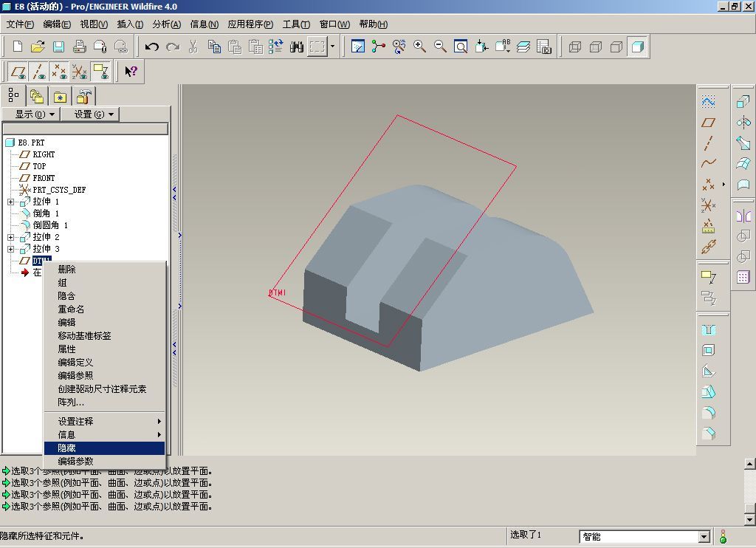
Task: Click the model tree search input field
Action: tap(86, 129)
